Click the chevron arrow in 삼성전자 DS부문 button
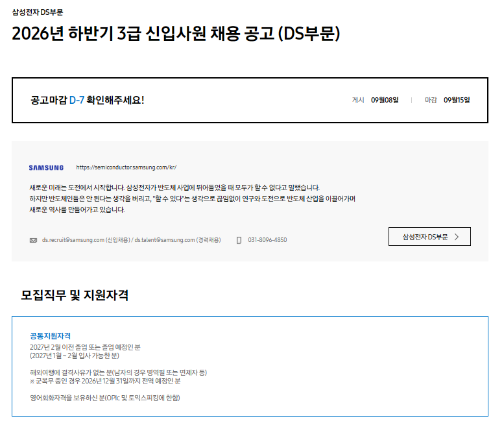 457,237
